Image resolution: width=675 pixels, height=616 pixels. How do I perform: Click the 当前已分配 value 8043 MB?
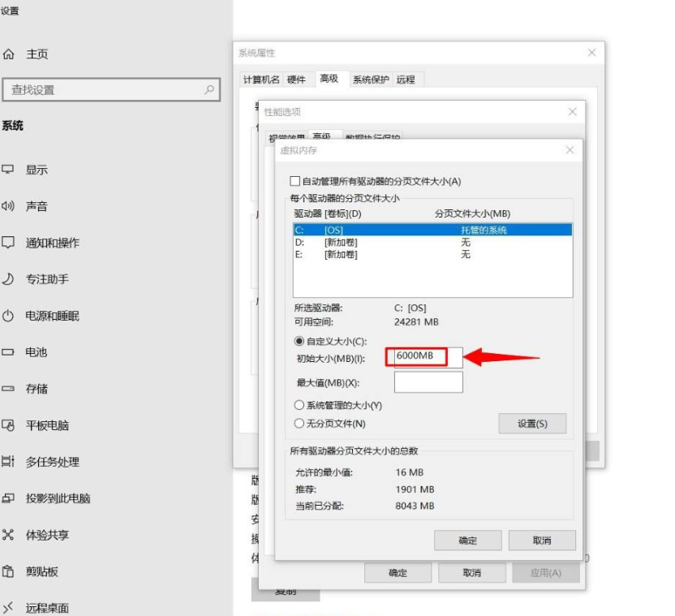(415, 506)
